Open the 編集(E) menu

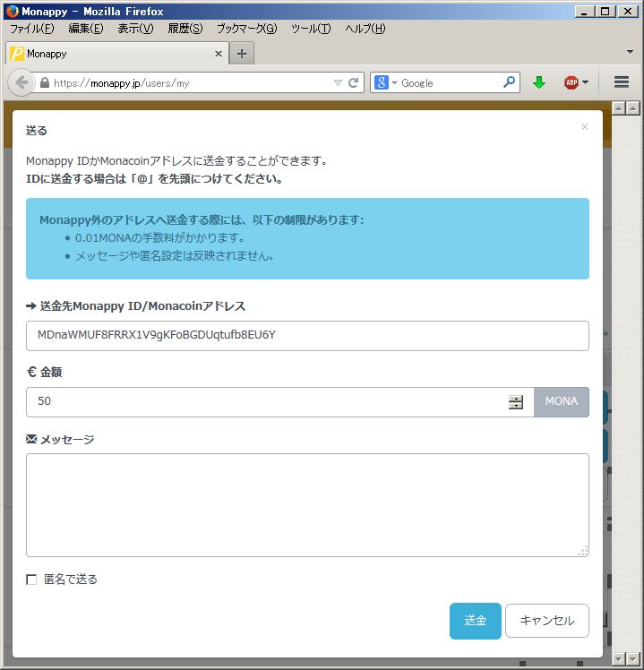86,29
